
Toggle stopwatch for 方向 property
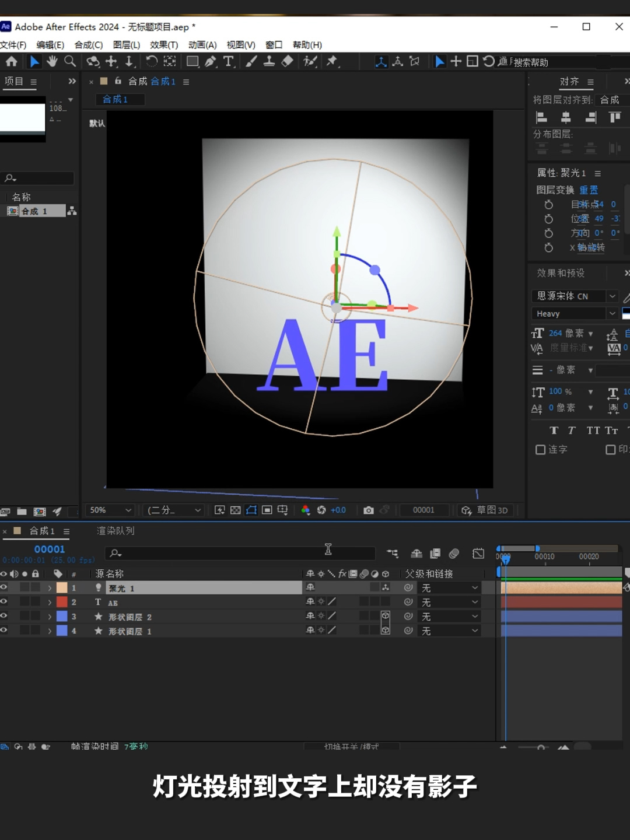[x=548, y=233]
